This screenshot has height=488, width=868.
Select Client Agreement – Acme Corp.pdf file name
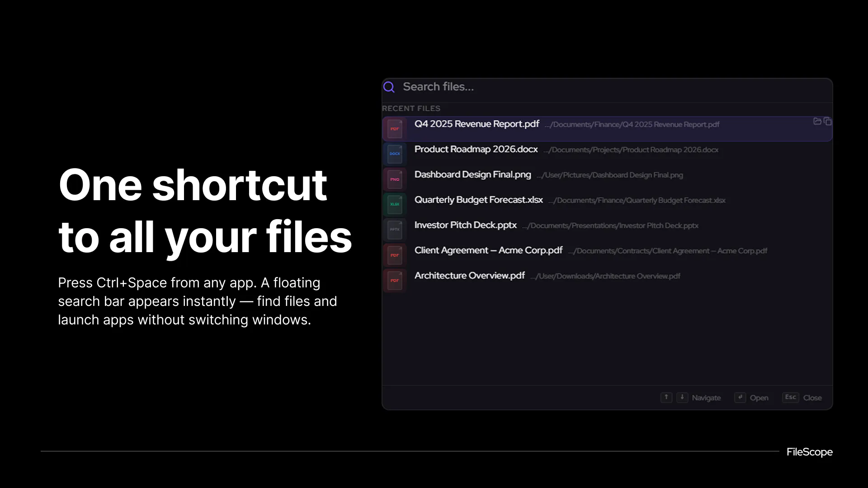click(x=488, y=250)
